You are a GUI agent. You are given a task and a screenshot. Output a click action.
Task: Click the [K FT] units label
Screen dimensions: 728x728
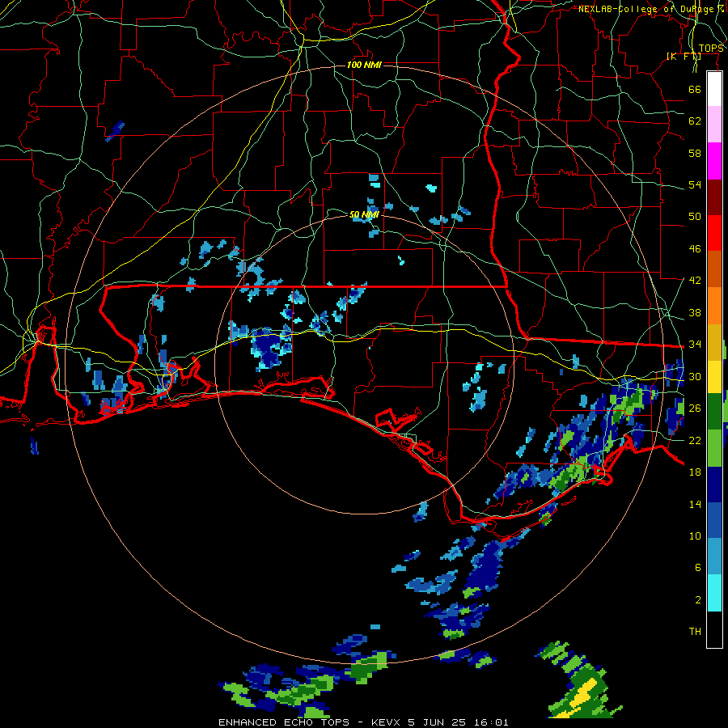(684, 56)
